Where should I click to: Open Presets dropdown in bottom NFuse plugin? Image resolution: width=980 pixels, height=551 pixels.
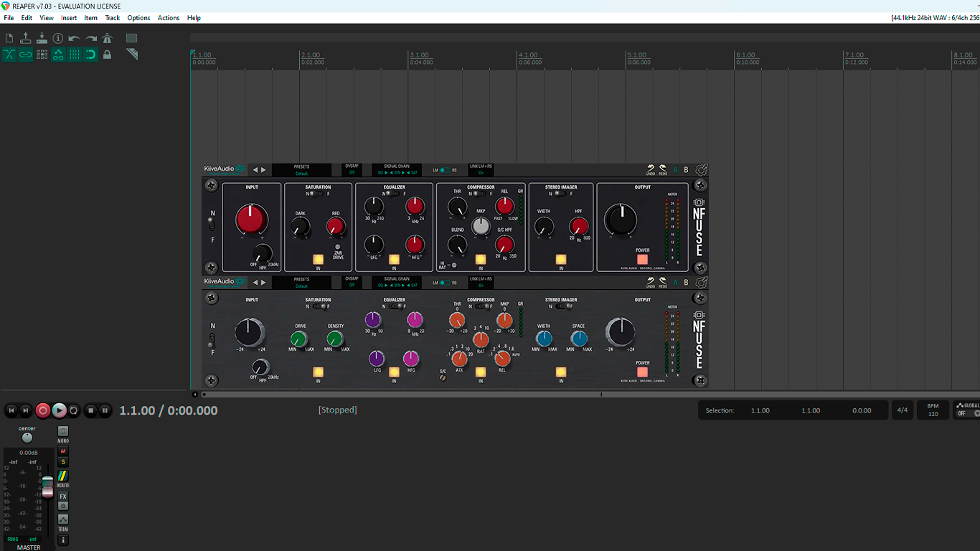pos(301,283)
